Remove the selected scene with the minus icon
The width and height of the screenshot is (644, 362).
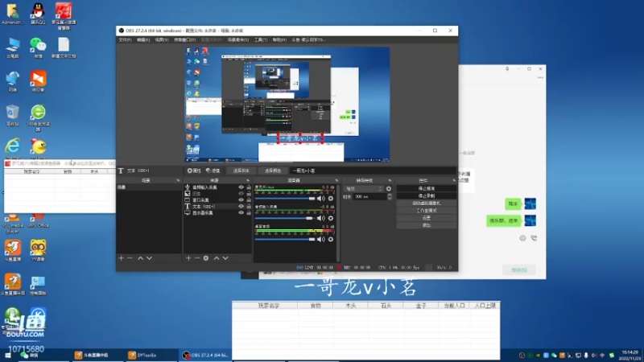(130, 258)
